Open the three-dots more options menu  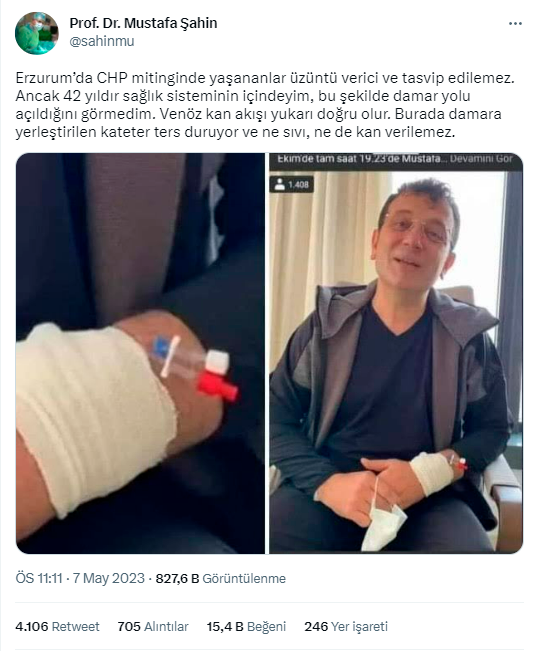pos(515,24)
